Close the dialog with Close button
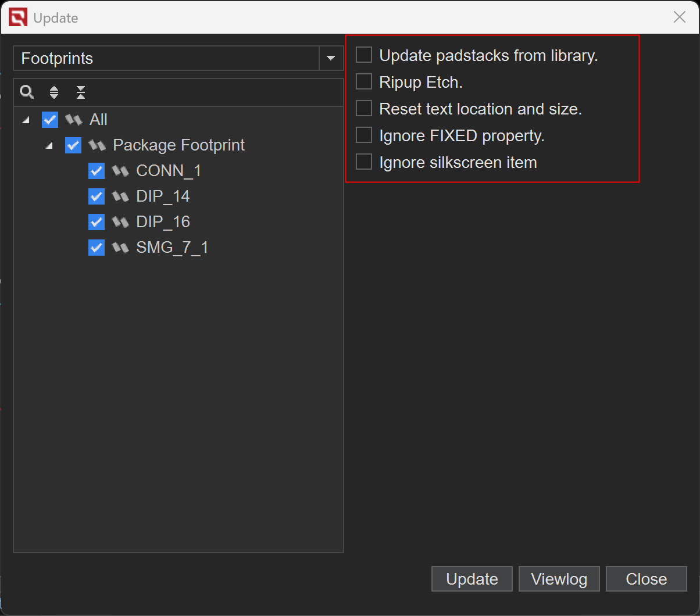The image size is (700, 616). (x=646, y=579)
